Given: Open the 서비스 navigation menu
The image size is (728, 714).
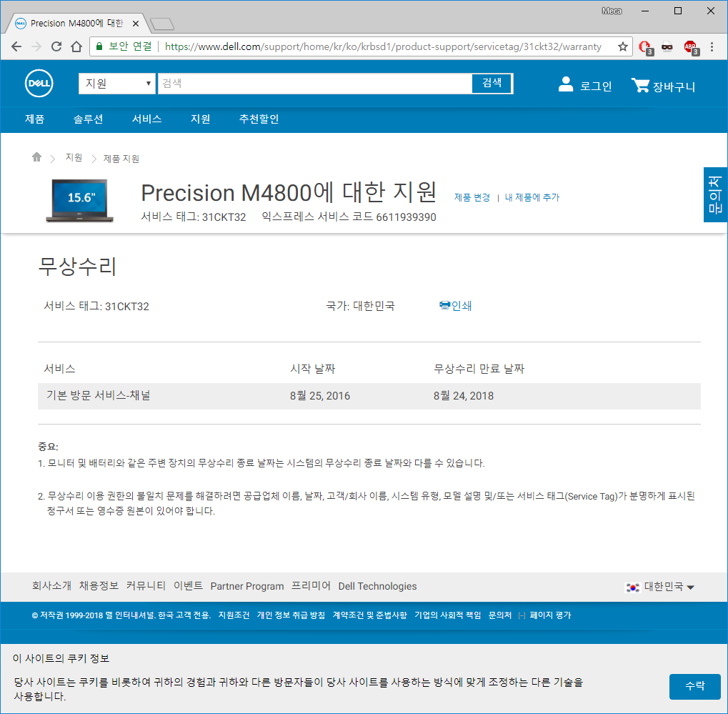Looking at the screenshot, I should tap(146, 119).
